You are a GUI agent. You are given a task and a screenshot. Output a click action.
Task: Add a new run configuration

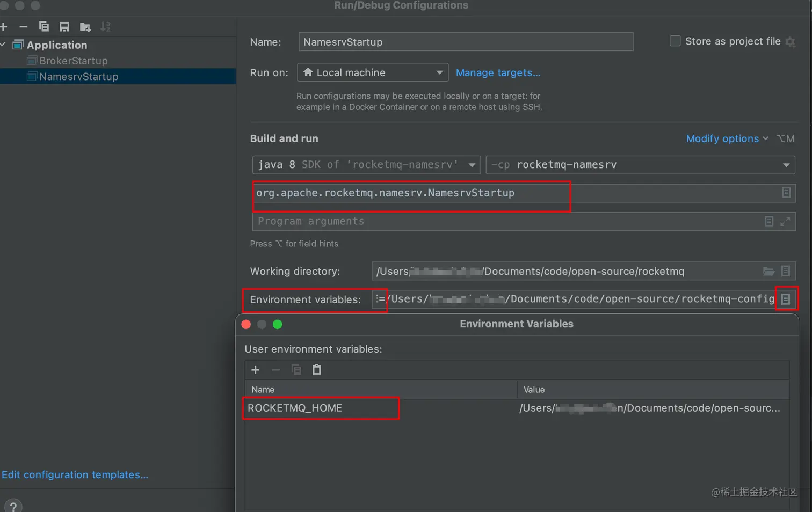pos(4,26)
